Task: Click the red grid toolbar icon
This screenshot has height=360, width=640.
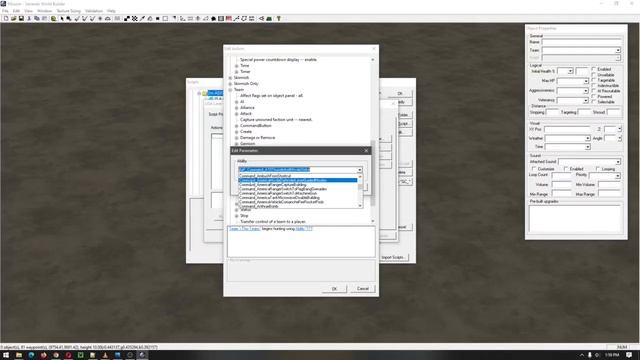Action: point(229,18)
